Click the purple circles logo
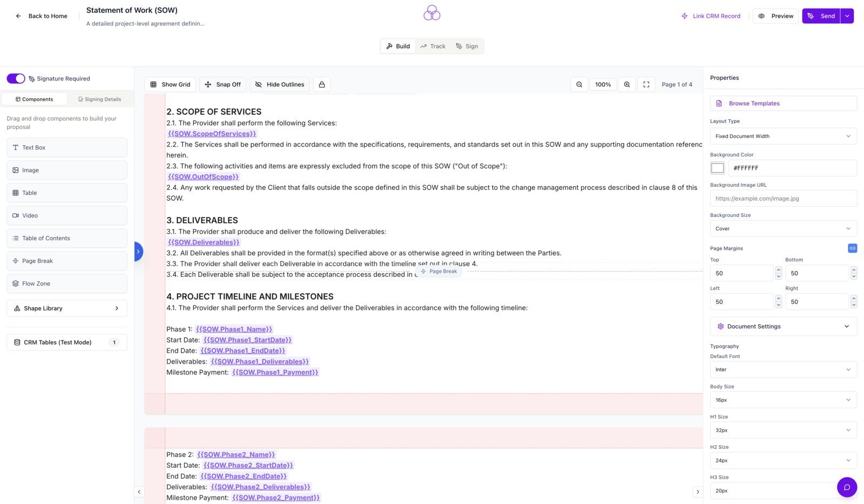This screenshot has width=864, height=504. click(x=432, y=13)
